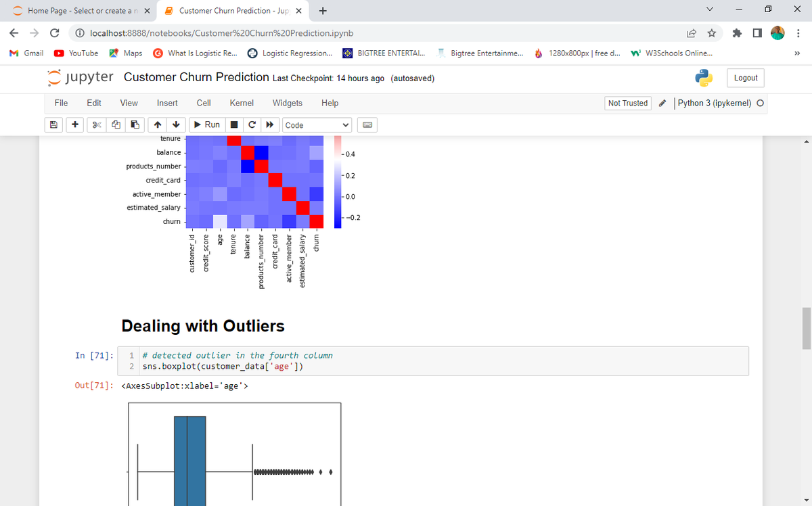Move selected cell down arrow
812x506 pixels.
pos(176,125)
